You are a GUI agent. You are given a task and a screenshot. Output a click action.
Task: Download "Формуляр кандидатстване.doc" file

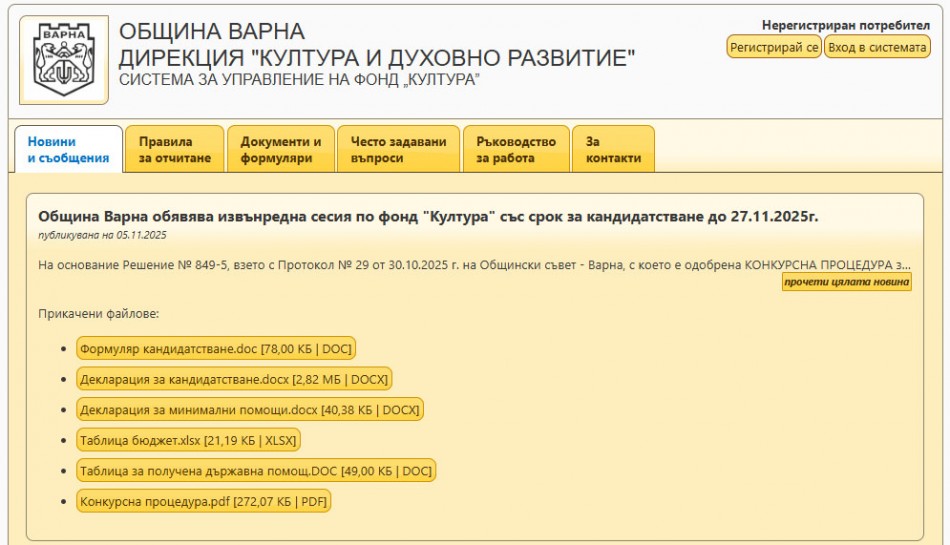coord(216,348)
